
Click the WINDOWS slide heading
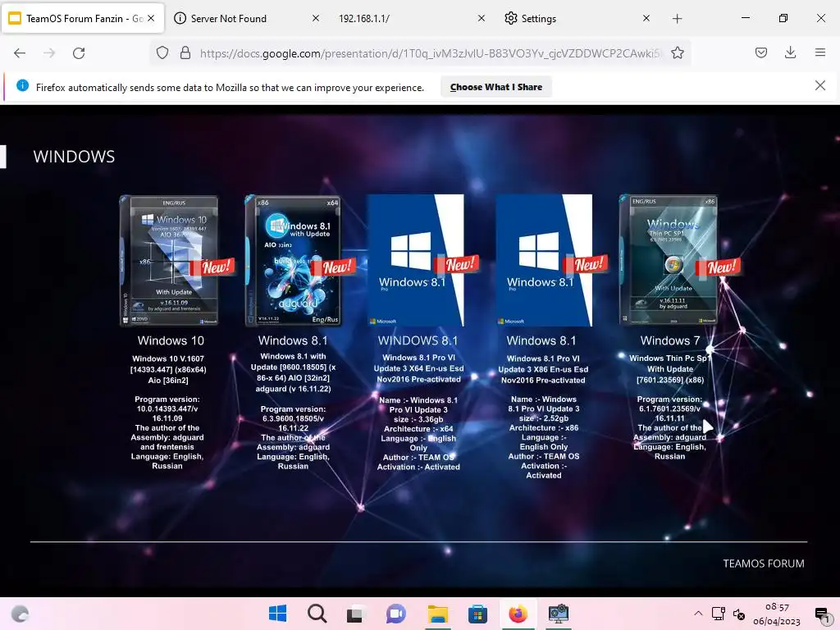coord(74,157)
